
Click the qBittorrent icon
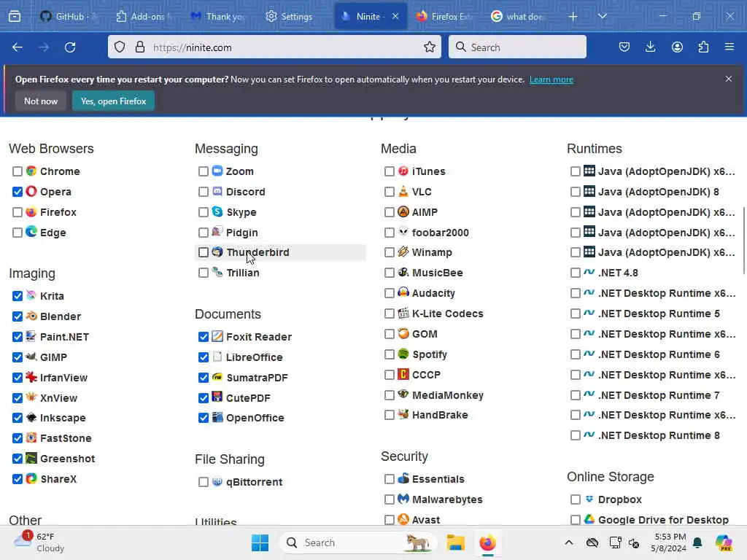[x=217, y=481]
